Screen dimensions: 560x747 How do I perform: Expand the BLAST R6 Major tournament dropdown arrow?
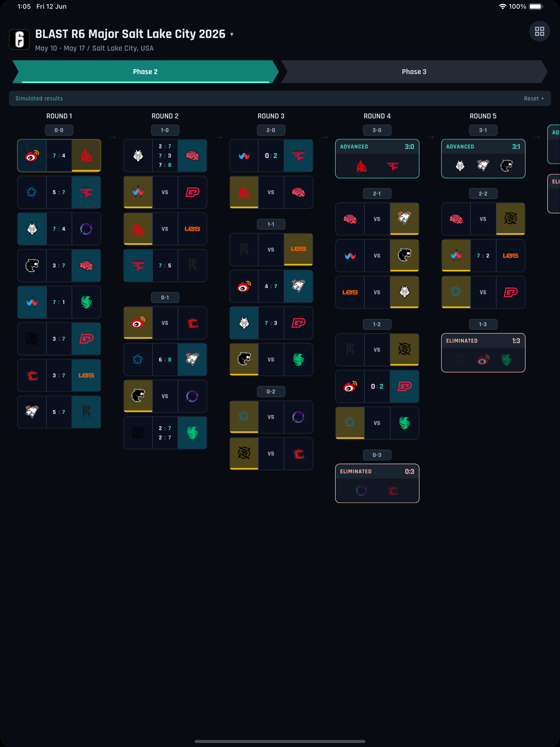click(232, 34)
